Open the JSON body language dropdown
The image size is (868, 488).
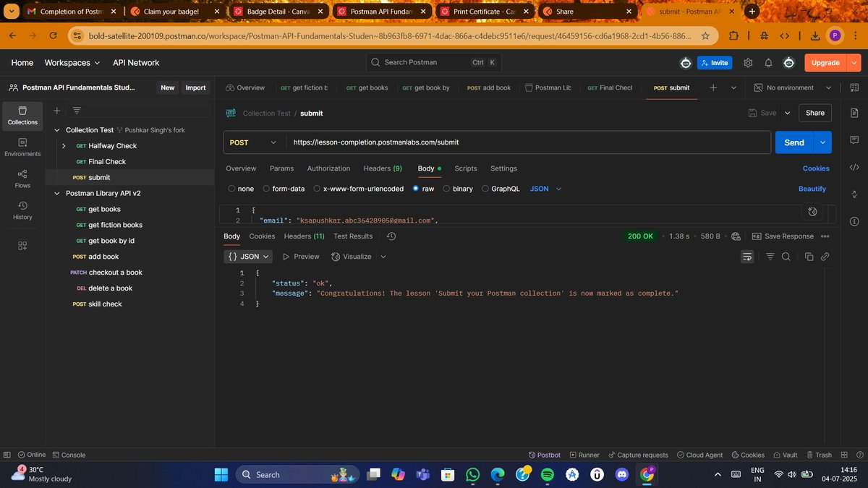546,189
